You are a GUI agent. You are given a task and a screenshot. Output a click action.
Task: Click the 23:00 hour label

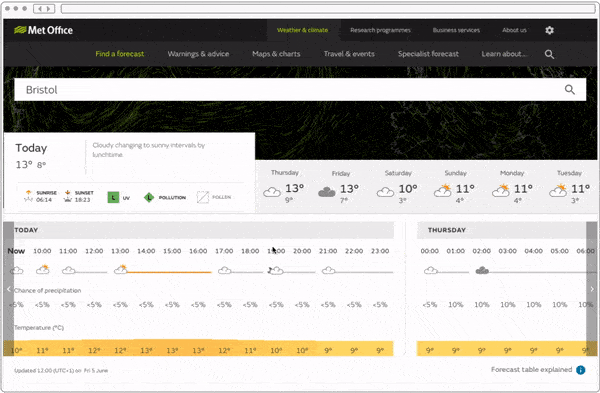(x=380, y=251)
